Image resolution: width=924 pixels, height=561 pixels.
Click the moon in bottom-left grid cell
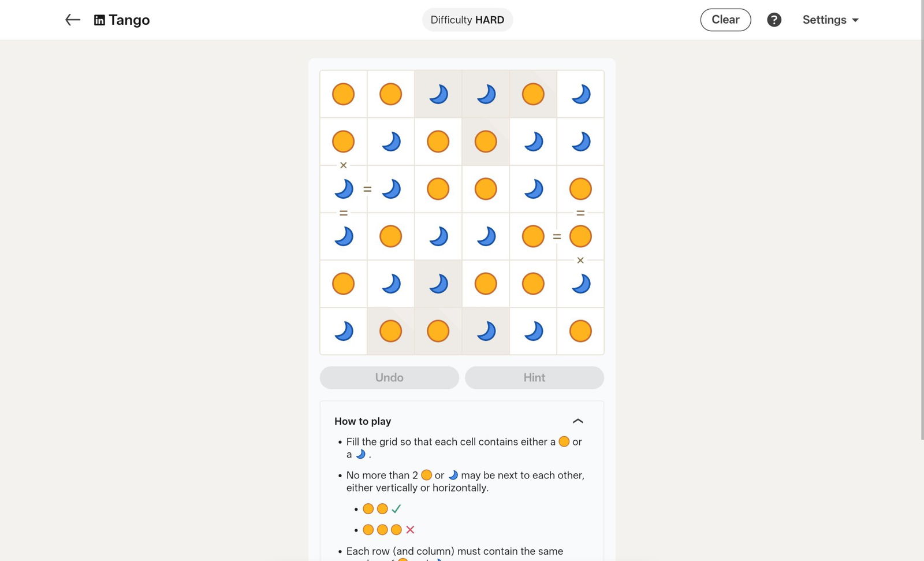click(x=343, y=331)
